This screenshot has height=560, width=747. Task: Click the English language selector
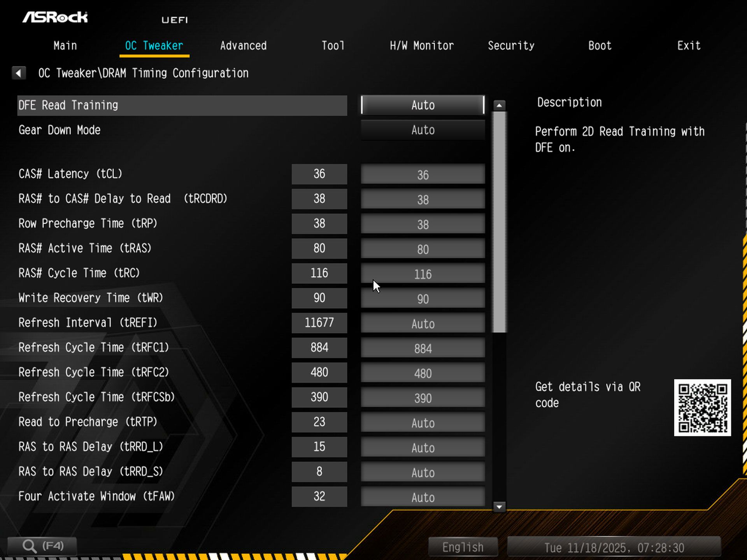pyautogui.click(x=462, y=546)
